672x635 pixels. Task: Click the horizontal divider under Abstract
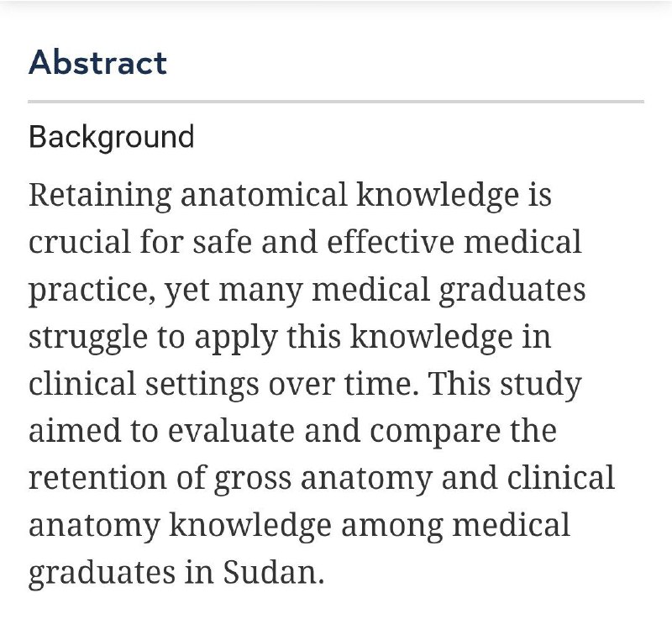point(336,102)
